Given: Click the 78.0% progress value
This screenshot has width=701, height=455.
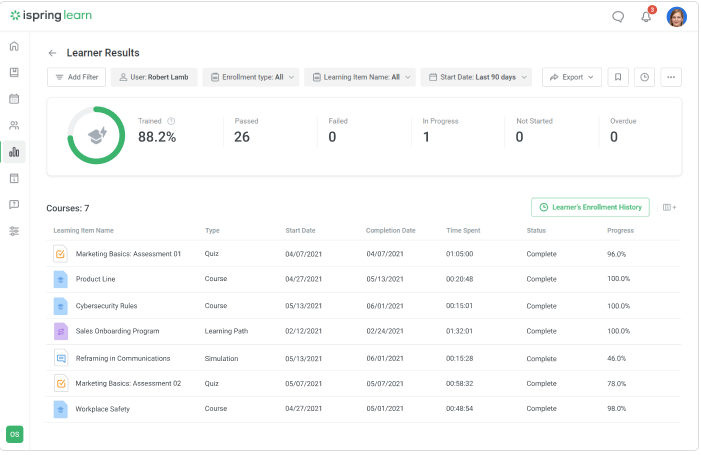Looking at the screenshot, I should (617, 383).
